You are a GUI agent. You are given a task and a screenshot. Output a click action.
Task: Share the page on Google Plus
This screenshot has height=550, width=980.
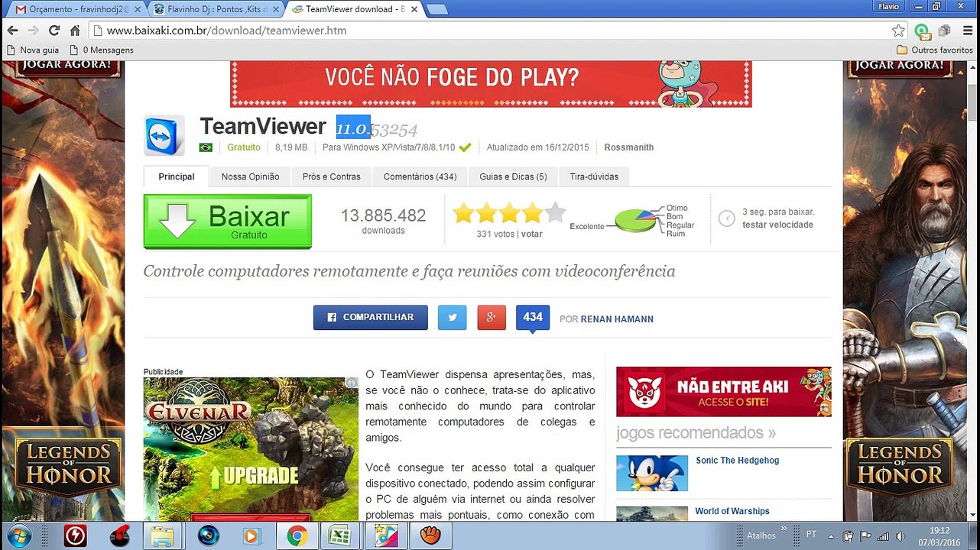492,317
